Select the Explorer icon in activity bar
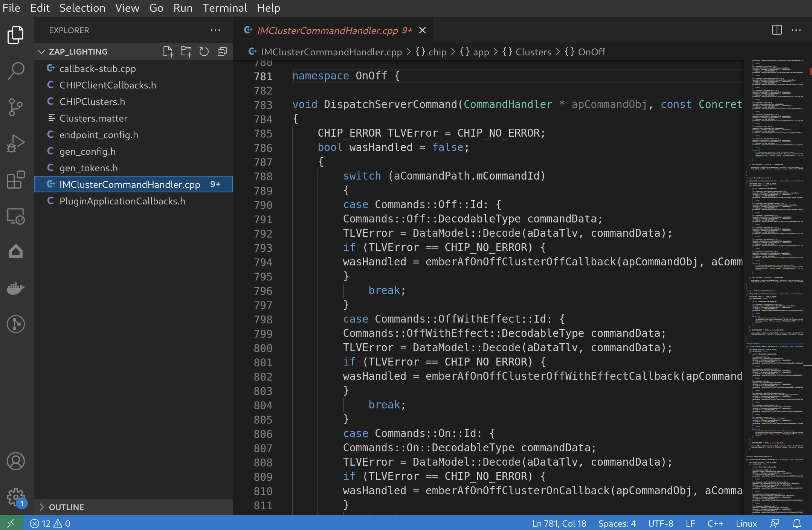 point(16,34)
